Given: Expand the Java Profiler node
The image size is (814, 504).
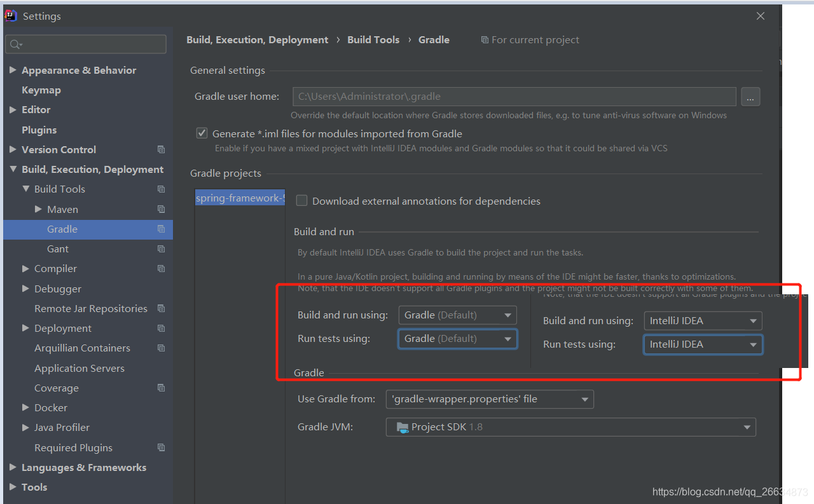Looking at the screenshot, I should pos(25,427).
